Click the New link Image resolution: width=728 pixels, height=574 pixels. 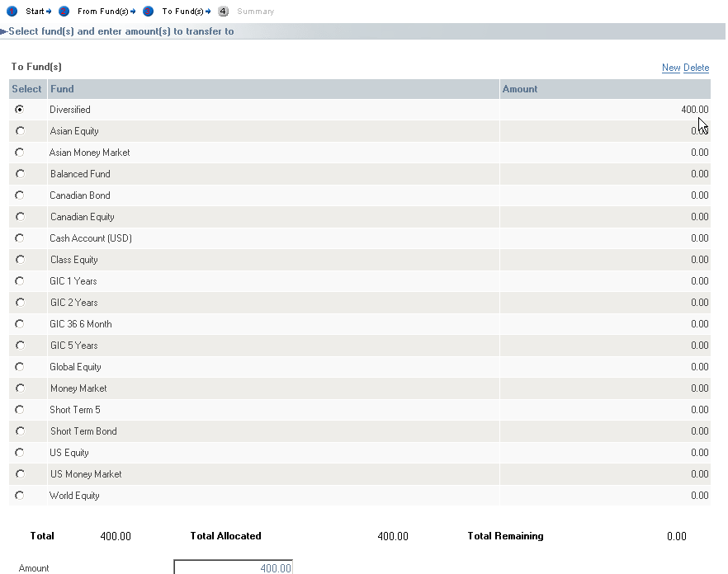click(x=671, y=68)
